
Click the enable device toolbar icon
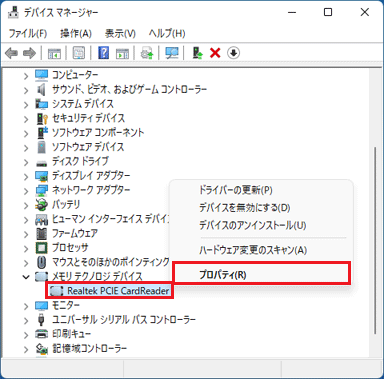tap(198, 53)
